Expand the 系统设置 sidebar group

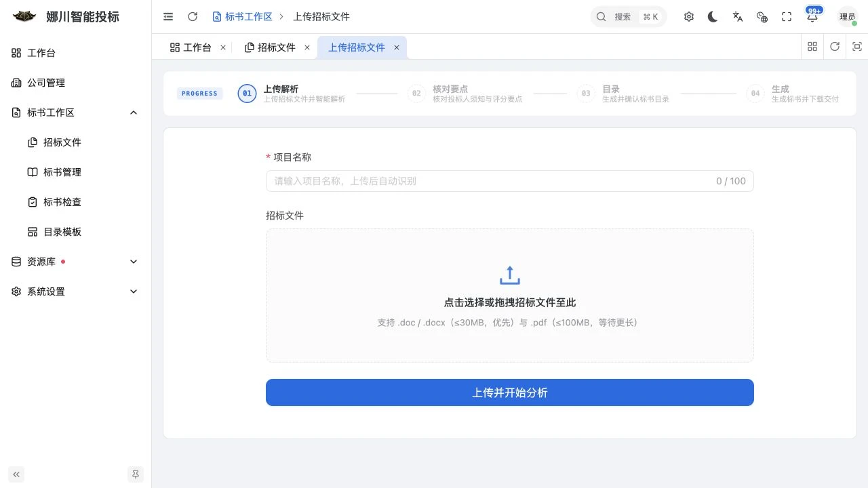click(76, 291)
